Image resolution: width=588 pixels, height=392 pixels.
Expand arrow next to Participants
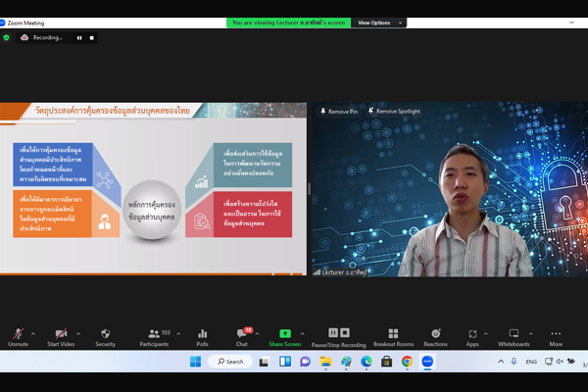(x=178, y=333)
